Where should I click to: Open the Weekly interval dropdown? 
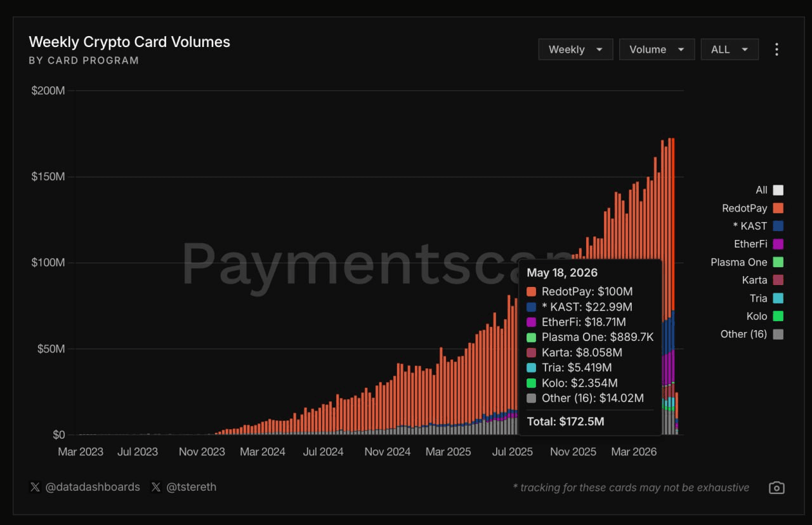coord(575,50)
